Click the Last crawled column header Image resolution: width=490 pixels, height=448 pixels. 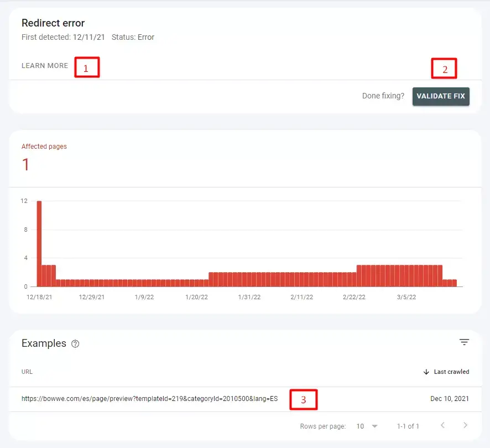(x=451, y=372)
